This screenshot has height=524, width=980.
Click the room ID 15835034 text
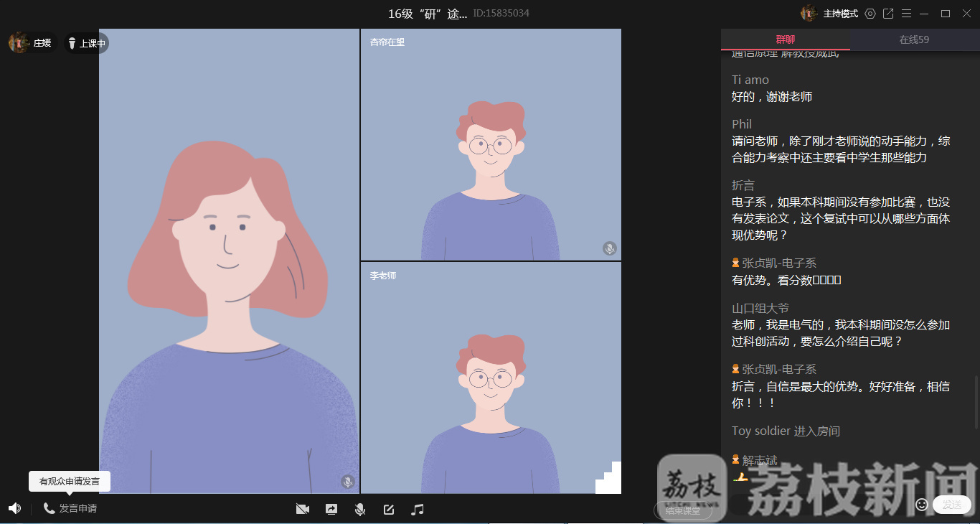coord(501,14)
